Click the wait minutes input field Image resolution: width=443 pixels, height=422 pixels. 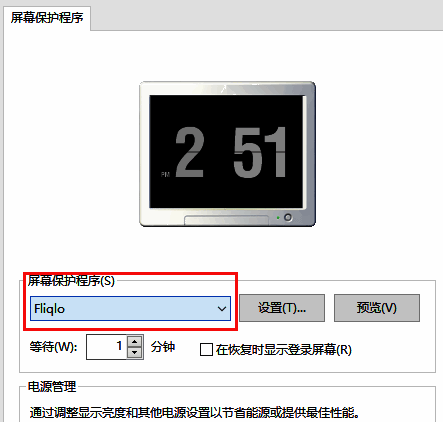[x=106, y=347]
